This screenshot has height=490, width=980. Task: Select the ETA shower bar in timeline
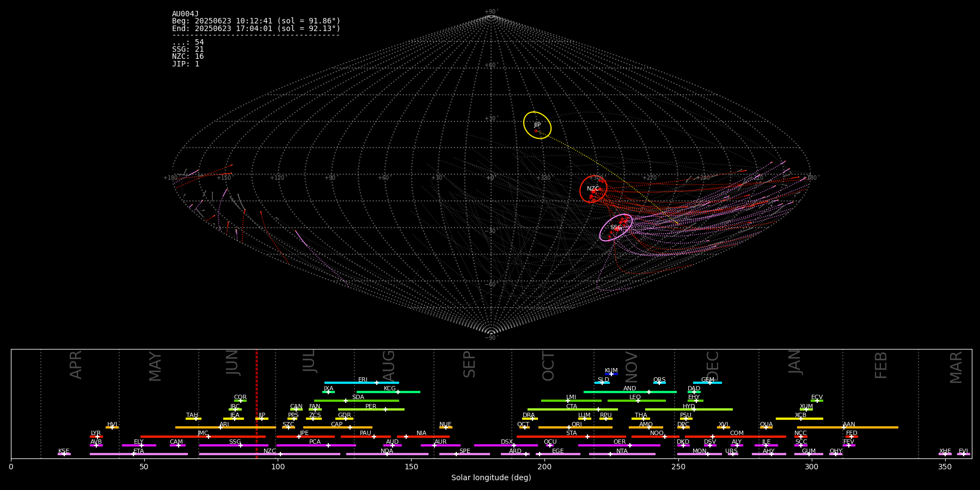[139, 454]
